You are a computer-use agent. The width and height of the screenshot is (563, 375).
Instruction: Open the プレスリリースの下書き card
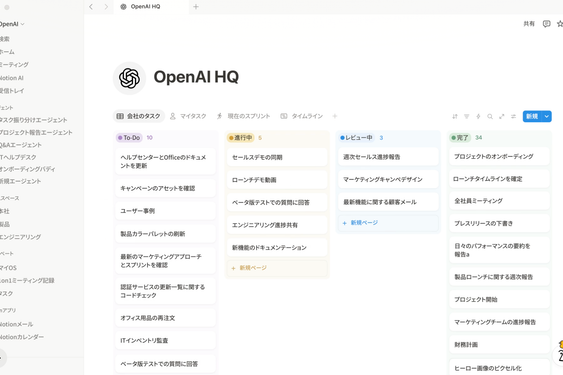[499, 223]
